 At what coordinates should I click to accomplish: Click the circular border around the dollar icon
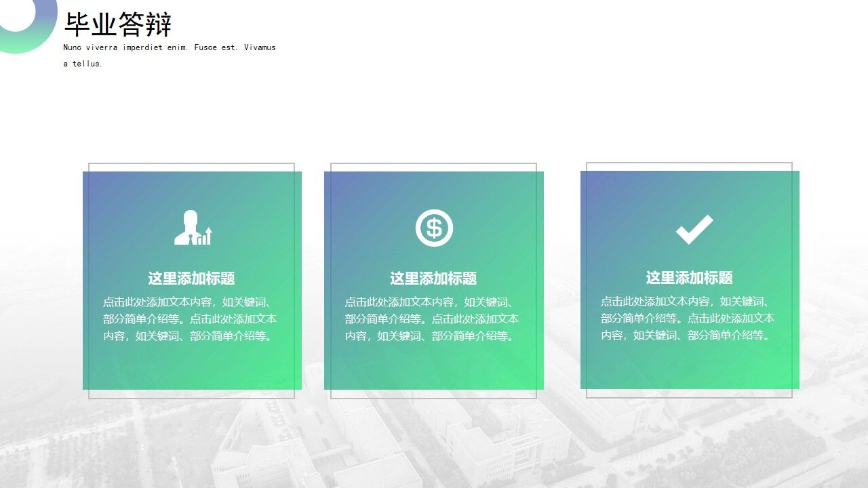click(433, 211)
